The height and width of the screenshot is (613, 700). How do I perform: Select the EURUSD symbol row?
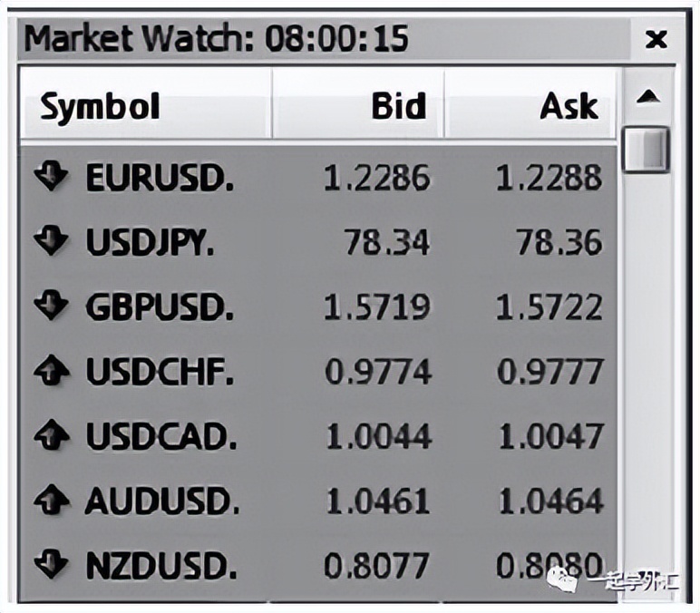click(160, 178)
